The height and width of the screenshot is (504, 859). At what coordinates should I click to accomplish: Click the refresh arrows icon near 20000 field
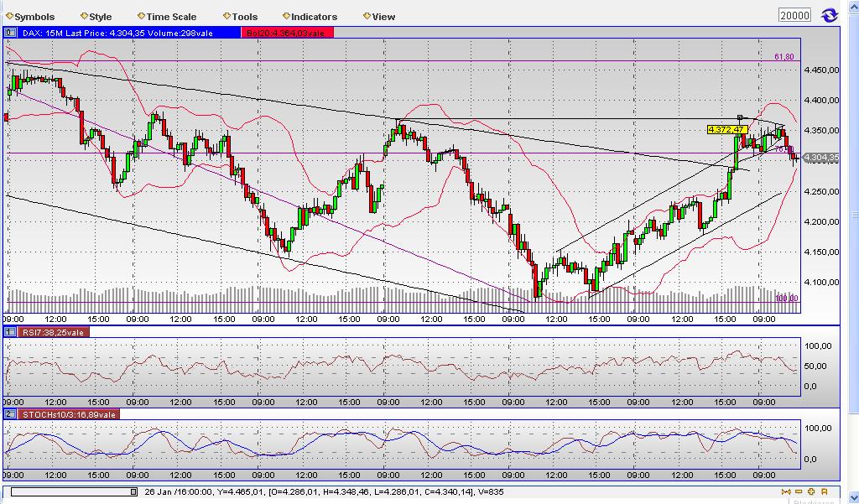[x=830, y=14]
